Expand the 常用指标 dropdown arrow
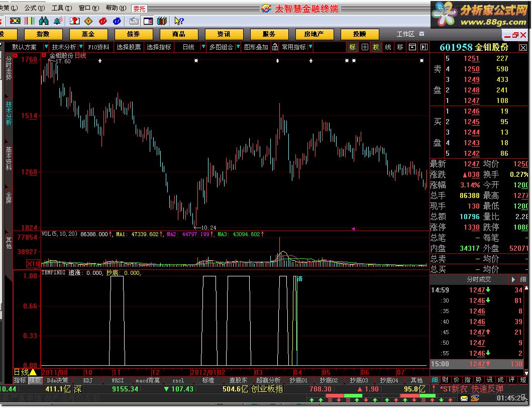The width and height of the screenshot is (532, 408). [x=311, y=47]
